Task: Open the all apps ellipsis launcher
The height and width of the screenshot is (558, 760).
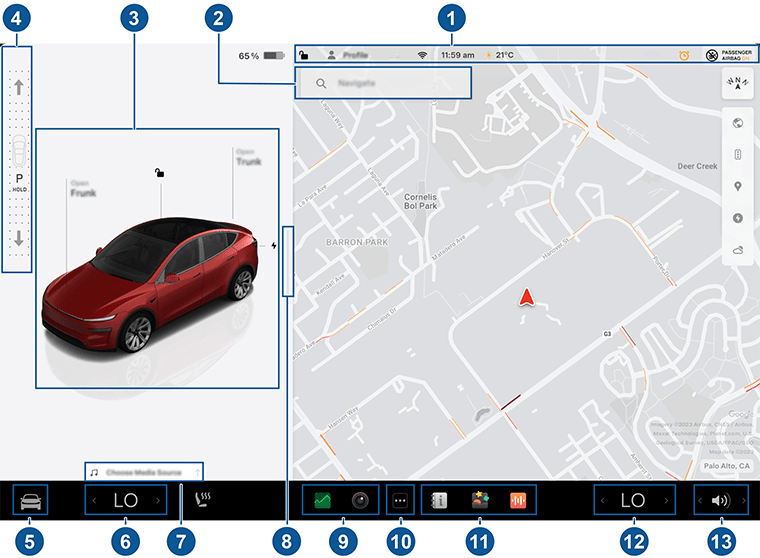Action: click(x=401, y=499)
